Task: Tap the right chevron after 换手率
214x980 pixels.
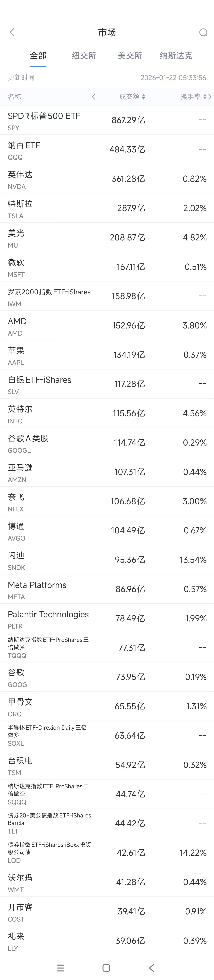Action: [210, 97]
